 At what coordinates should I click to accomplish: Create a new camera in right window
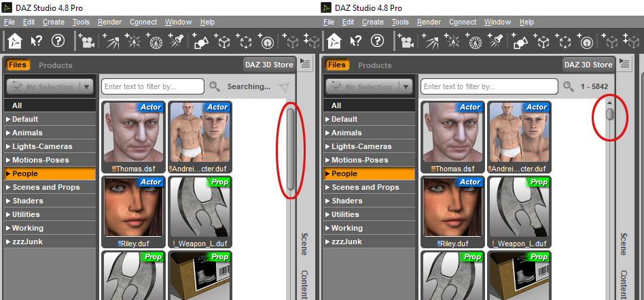tap(406, 40)
